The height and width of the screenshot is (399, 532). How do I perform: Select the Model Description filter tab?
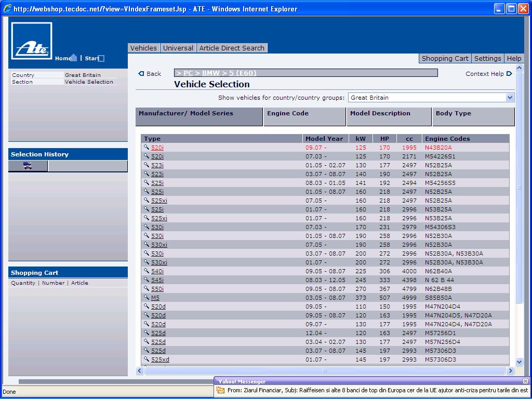click(x=389, y=117)
